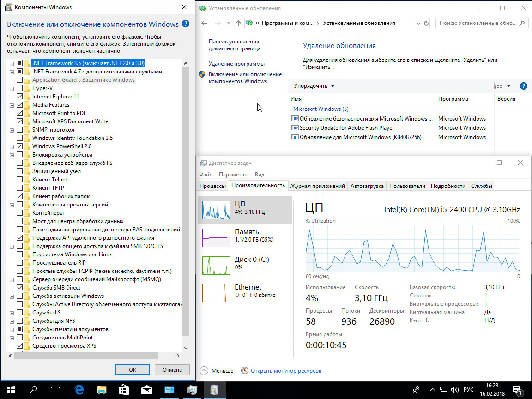Change view layout icon in Installed Updates
Image resolution: width=532 pixels, height=399 pixels.
(498, 86)
